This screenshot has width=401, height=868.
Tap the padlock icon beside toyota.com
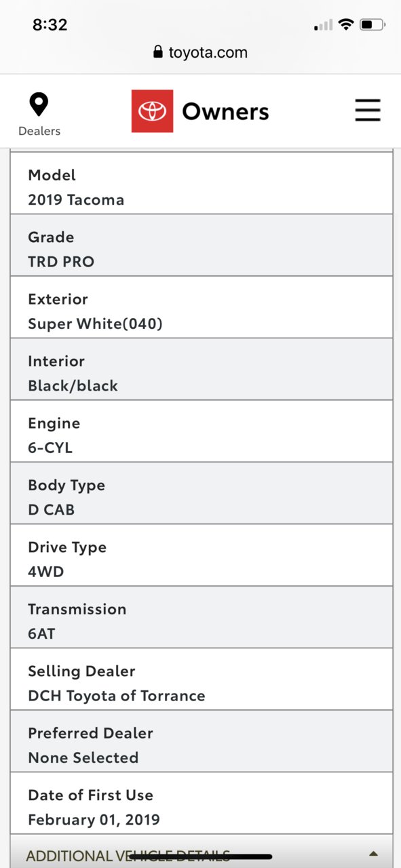point(158,52)
